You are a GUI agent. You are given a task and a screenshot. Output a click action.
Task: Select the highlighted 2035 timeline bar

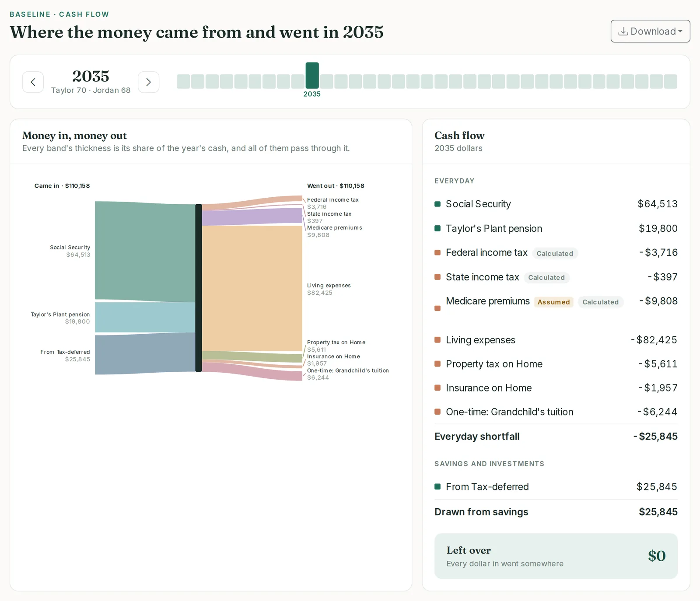pos(312,75)
